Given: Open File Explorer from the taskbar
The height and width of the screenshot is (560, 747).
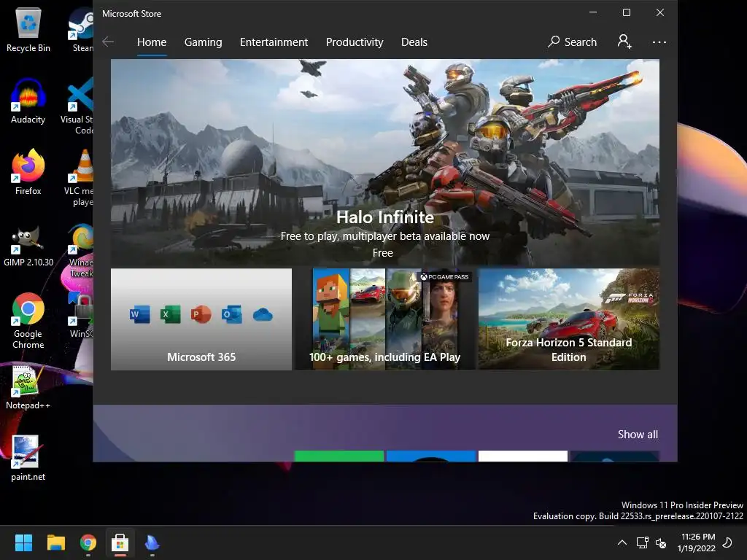Looking at the screenshot, I should click(55, 542).
